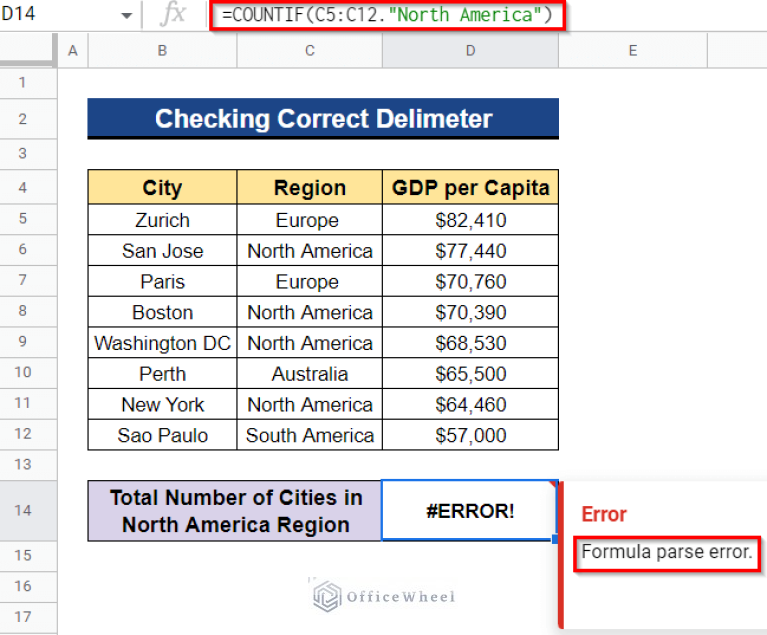Screen dimensions: 767x635
Task: Select the Region cell in New York row
Action: (310, 405)
